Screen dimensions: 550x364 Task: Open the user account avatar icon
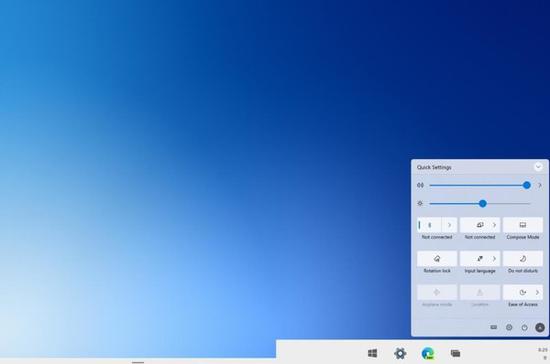[x=540, y=328]
